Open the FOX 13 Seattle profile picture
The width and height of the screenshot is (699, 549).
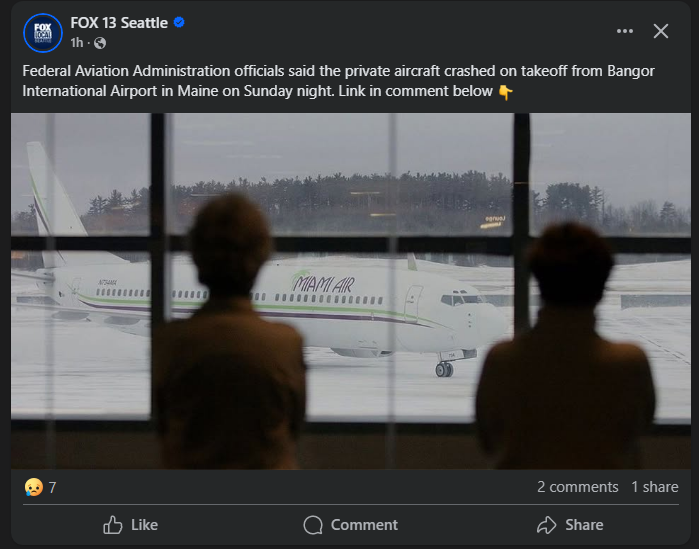(x=43, y=33)
